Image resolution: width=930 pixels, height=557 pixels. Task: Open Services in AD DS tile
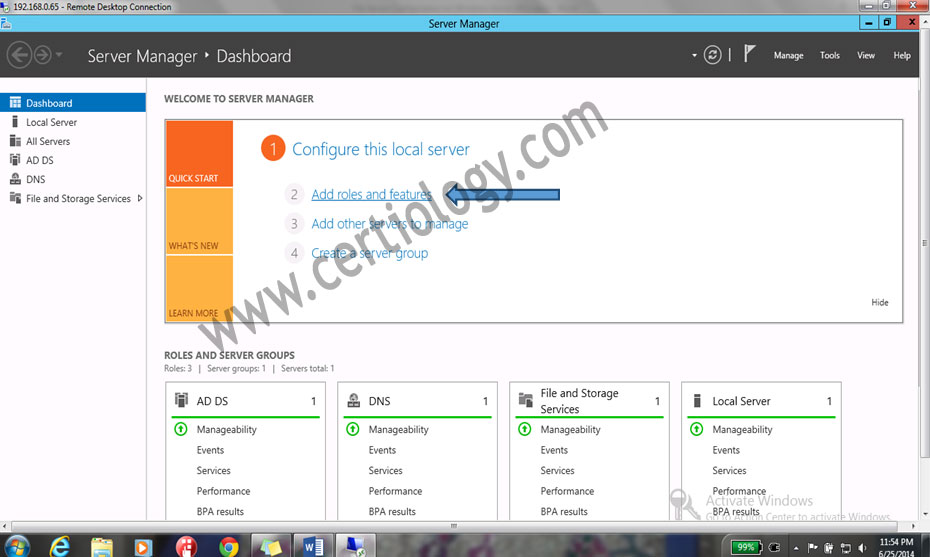[x=214, y=470]
